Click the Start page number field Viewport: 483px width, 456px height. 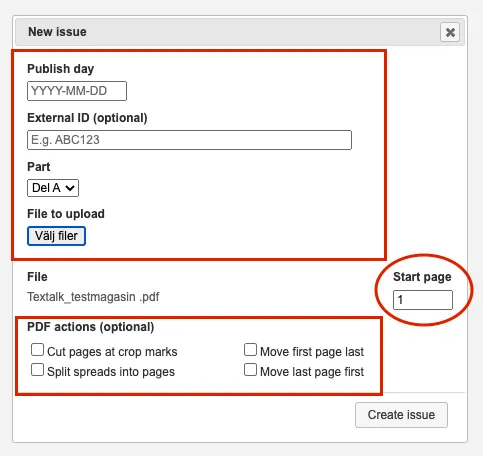coord(423,300)
